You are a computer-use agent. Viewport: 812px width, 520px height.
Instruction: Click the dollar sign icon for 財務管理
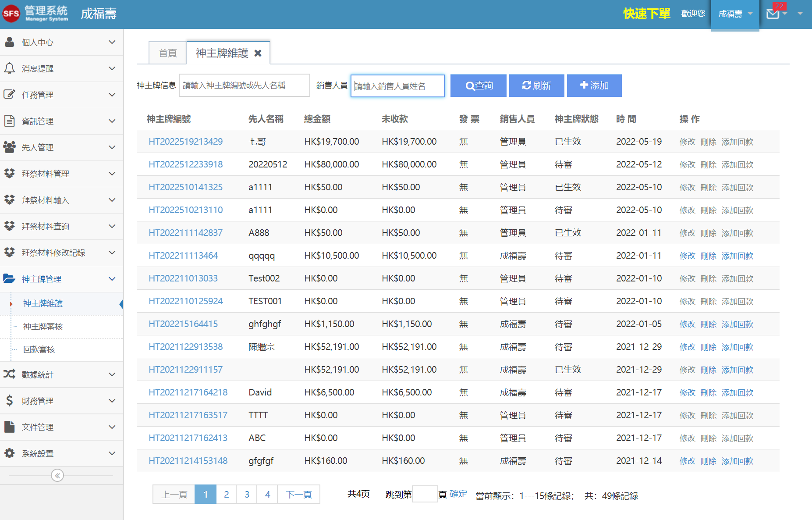pos(9,401)
